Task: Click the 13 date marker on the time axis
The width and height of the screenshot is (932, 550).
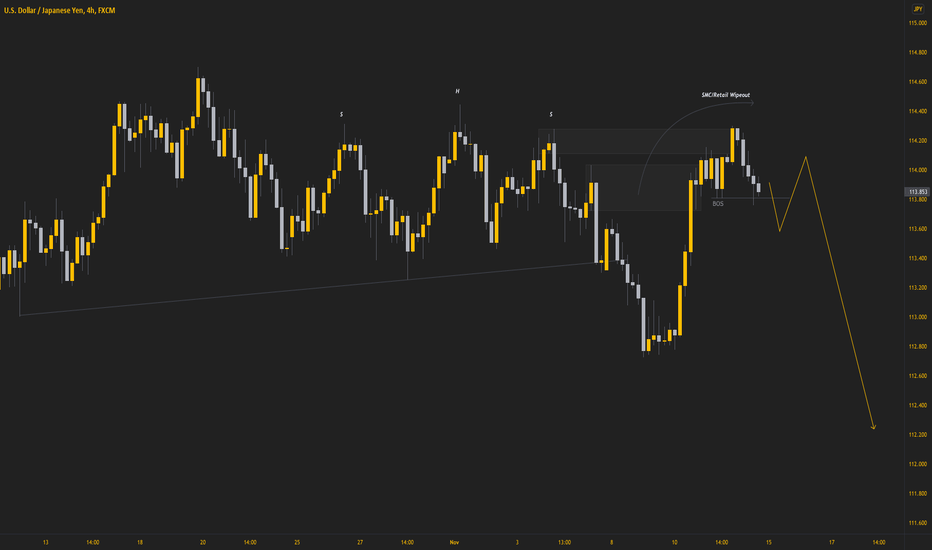Action: 46,542
